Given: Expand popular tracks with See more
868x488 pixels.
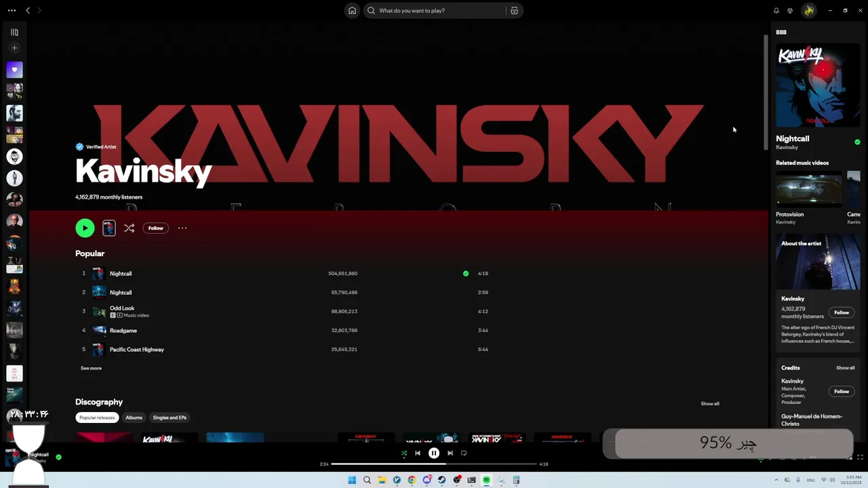Looking at the screenshot, I should (91, 368).
